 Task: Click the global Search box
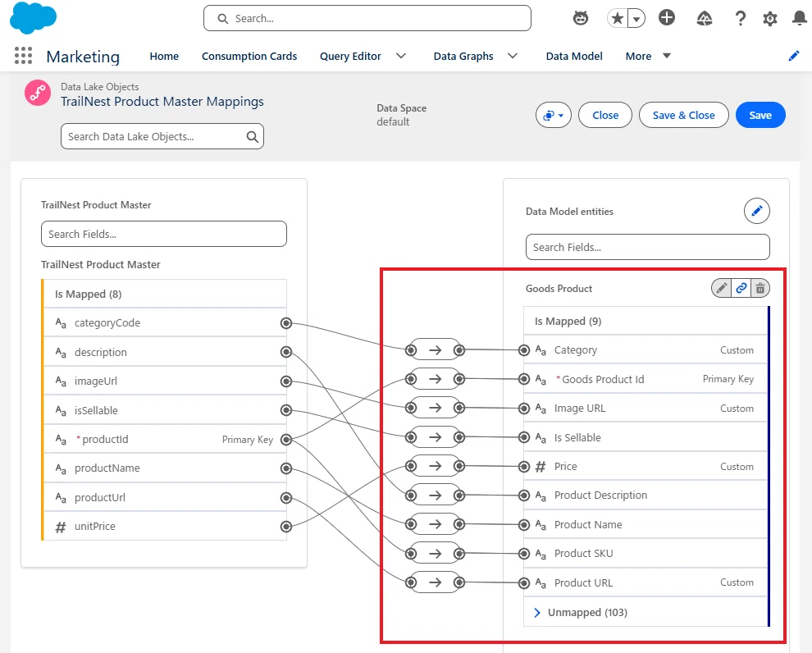[x=367, y=19]
